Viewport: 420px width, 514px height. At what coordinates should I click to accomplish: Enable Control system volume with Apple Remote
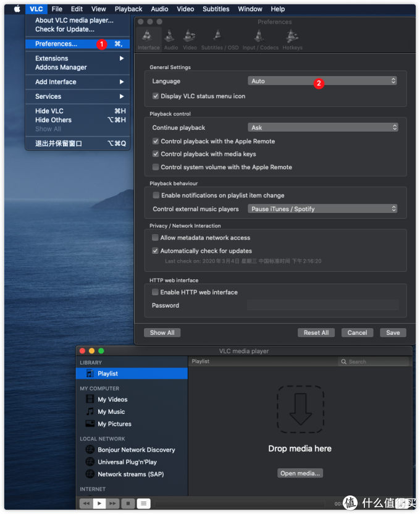pos(156,167)
